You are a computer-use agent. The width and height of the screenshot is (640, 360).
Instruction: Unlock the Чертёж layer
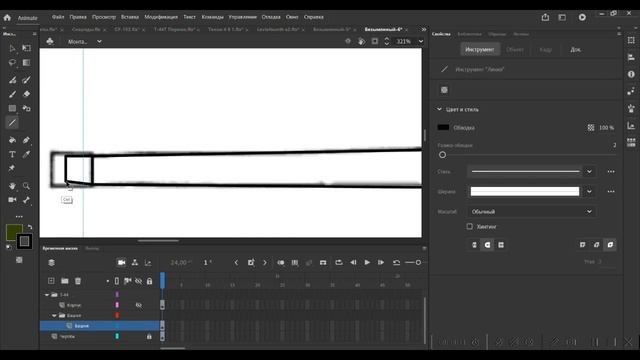click(149, 336)
